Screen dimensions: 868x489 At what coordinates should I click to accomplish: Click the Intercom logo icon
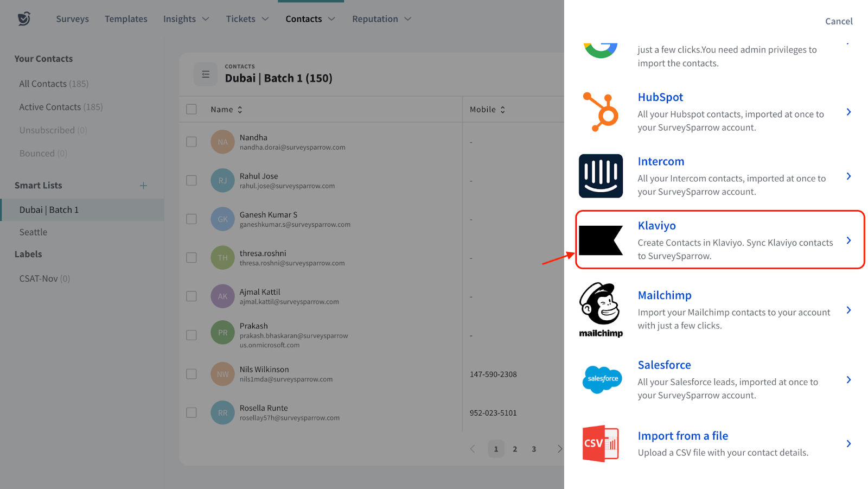[601, 176]
